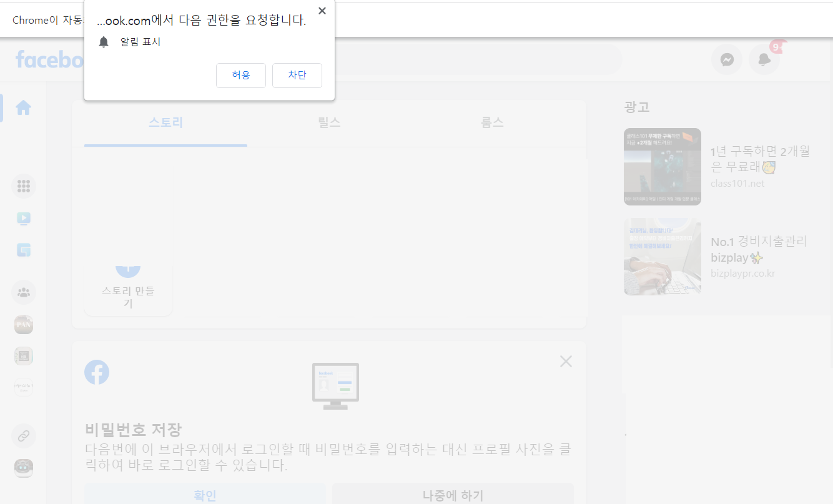Viewport: 833px width, 504px height.
Task: Switch to the 룸스 tab
Action: (x=492, y=122)
